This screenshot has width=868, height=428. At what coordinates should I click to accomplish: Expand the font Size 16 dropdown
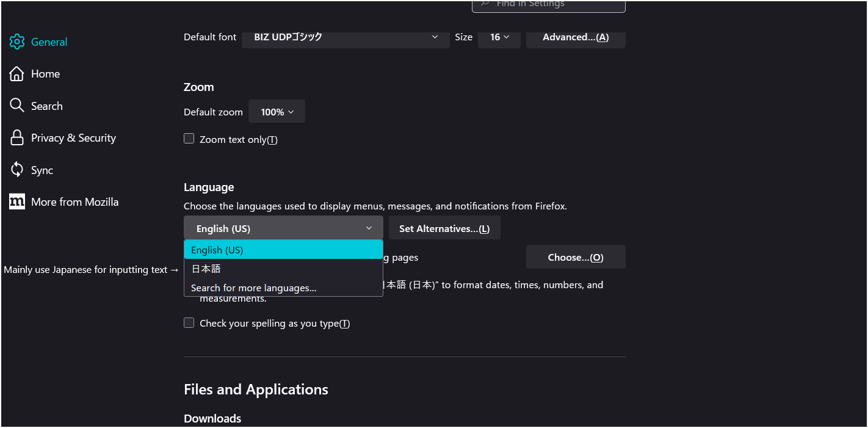(x=499, y=37)
